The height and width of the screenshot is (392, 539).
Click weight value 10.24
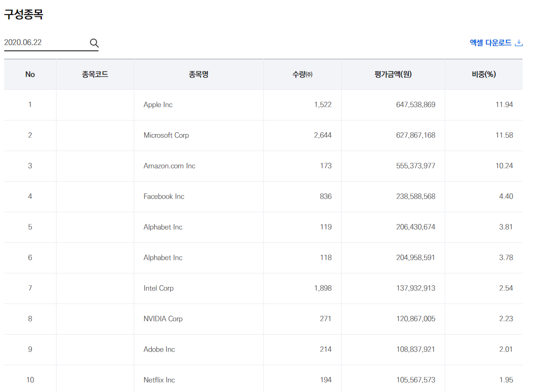coord(504,166)
